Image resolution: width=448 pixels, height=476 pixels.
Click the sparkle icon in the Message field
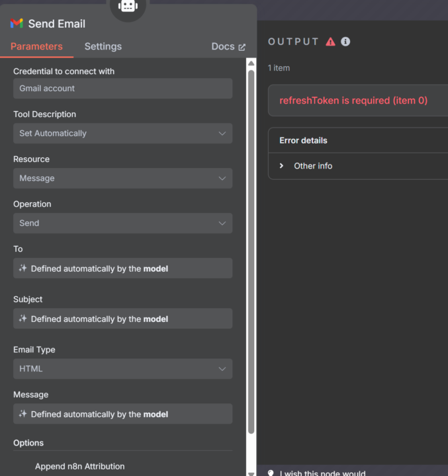23,414
